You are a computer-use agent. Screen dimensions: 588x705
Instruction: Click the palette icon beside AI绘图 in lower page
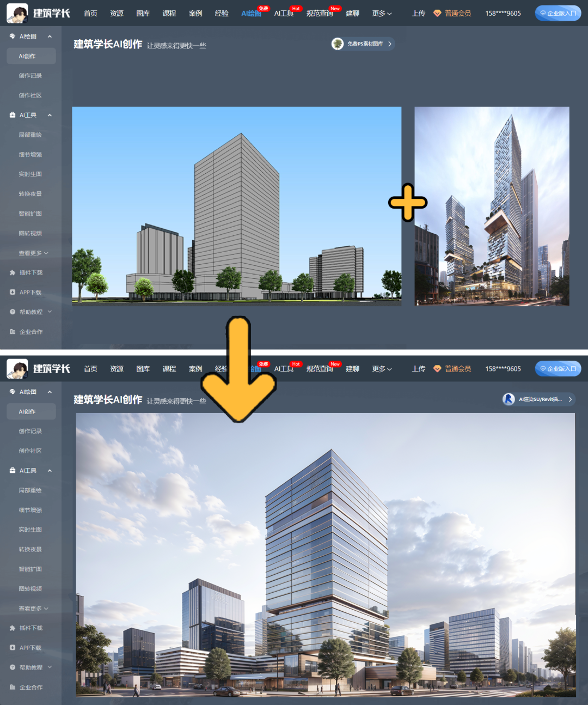(x=13, y=392)
